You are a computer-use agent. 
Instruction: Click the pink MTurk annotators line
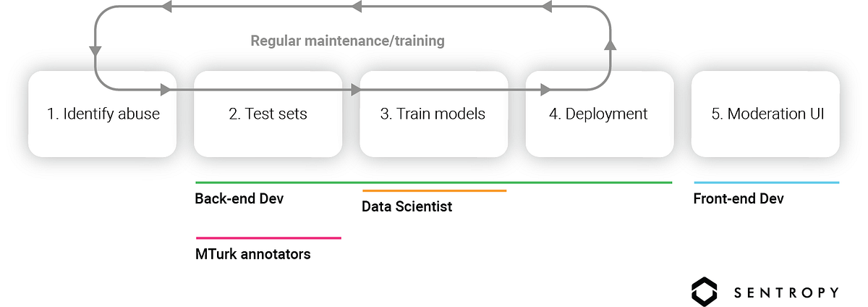tap(268, 237)
